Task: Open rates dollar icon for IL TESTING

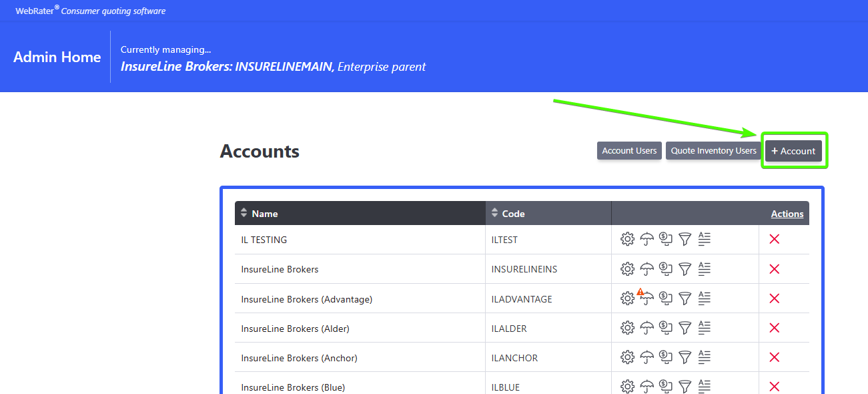Action: 666,239
